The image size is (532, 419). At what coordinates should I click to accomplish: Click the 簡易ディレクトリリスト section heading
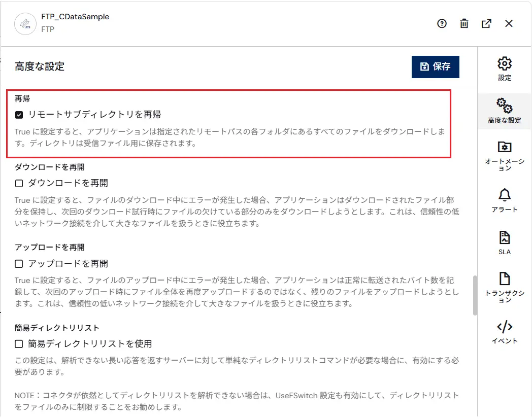[57, 328]
